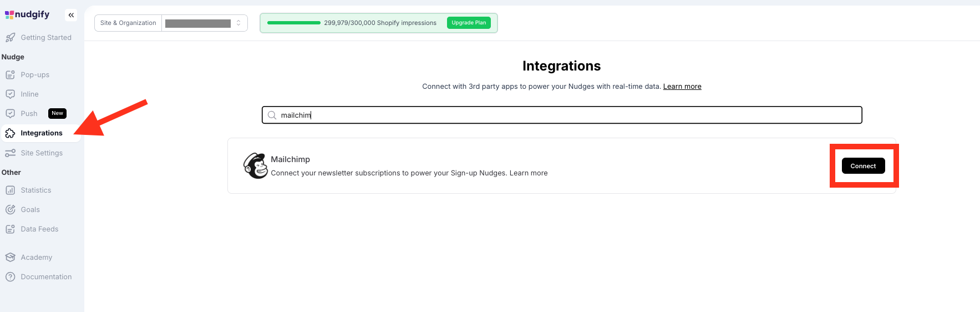The image size is (980, 312).
Task: View Statistics page
Action: tap(36, 190)
